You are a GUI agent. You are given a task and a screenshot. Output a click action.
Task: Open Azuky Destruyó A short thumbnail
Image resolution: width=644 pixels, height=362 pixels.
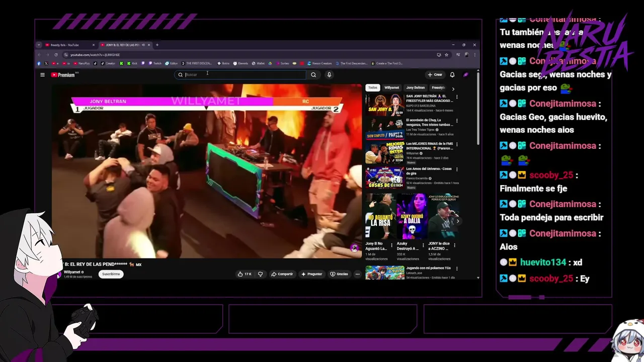(x=412, y=216)
